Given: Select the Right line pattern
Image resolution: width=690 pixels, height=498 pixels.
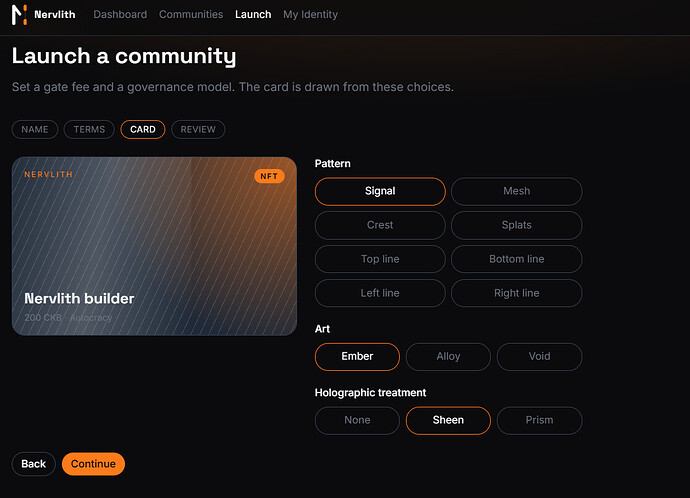Looking at the screenshot, I should (517, 293).
